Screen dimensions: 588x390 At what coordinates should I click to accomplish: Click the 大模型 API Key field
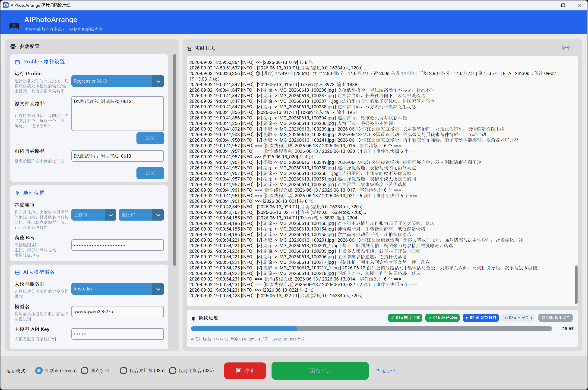117,334
